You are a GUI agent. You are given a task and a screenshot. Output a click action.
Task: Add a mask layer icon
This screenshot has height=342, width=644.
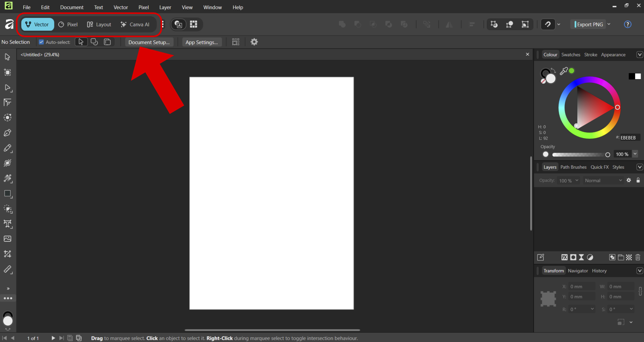click(573, 257)
